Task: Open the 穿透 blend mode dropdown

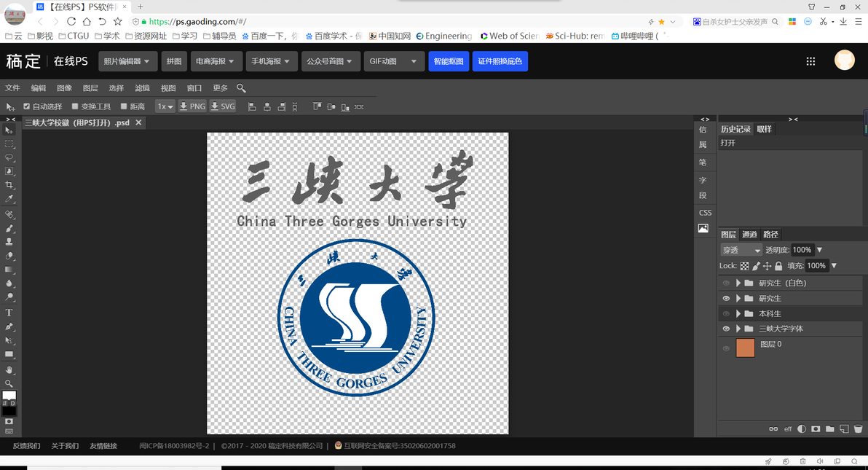Action: coord(741,250)
